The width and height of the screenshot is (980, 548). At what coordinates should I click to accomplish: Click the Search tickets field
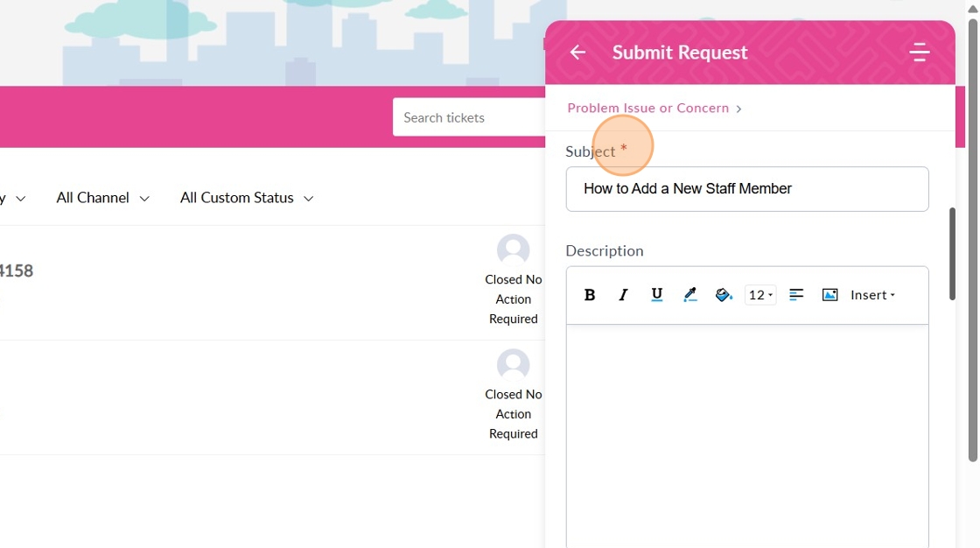pos(469,117)
